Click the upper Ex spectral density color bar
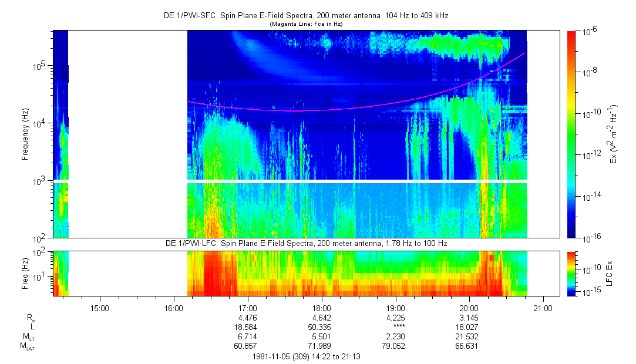Screen dimensions: 636x364 [572, 134]
